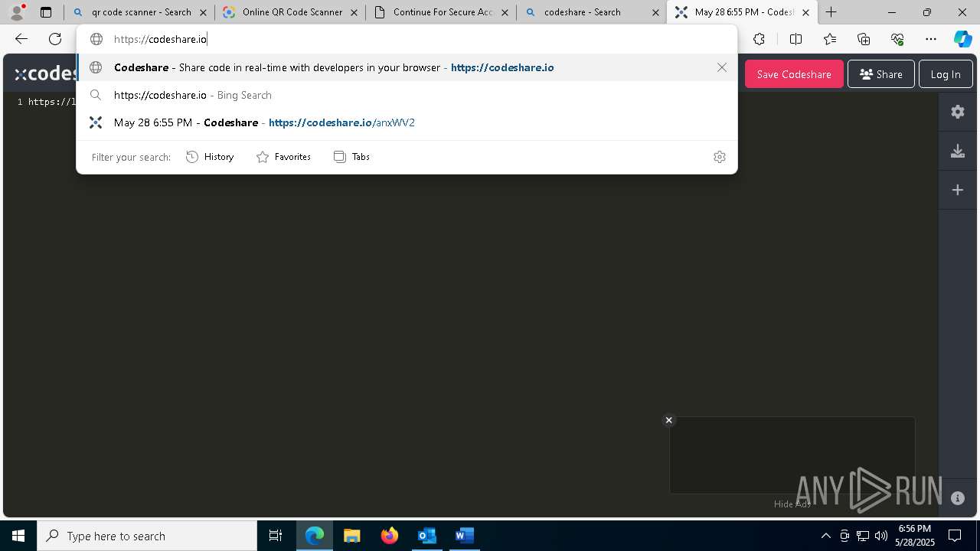980x551 pixels.
Task: Open File Explorer from taskbar
Action: pyautogui.click(x=351, y=536)
